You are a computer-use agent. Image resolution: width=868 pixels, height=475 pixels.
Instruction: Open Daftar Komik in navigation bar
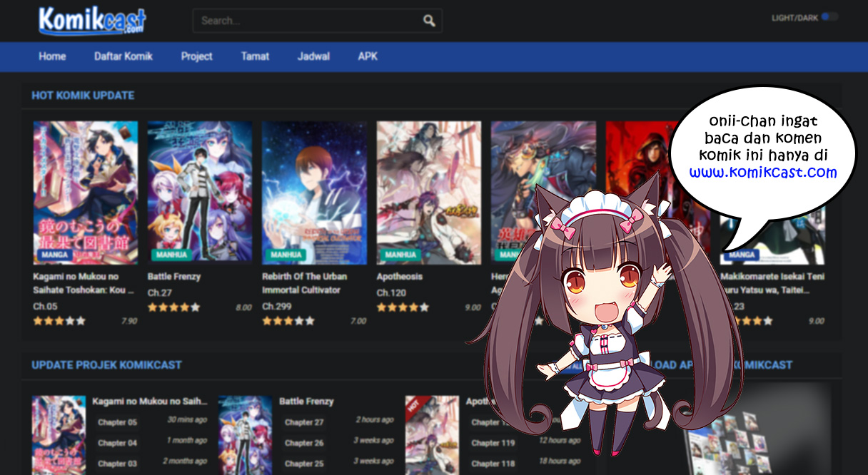tap(123, 56)
